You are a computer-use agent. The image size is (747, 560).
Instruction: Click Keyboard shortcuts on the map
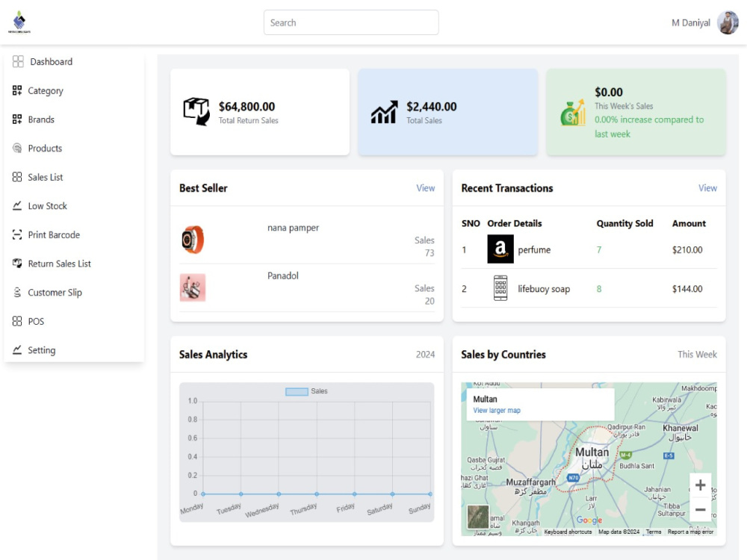click(x=568, y=532)
